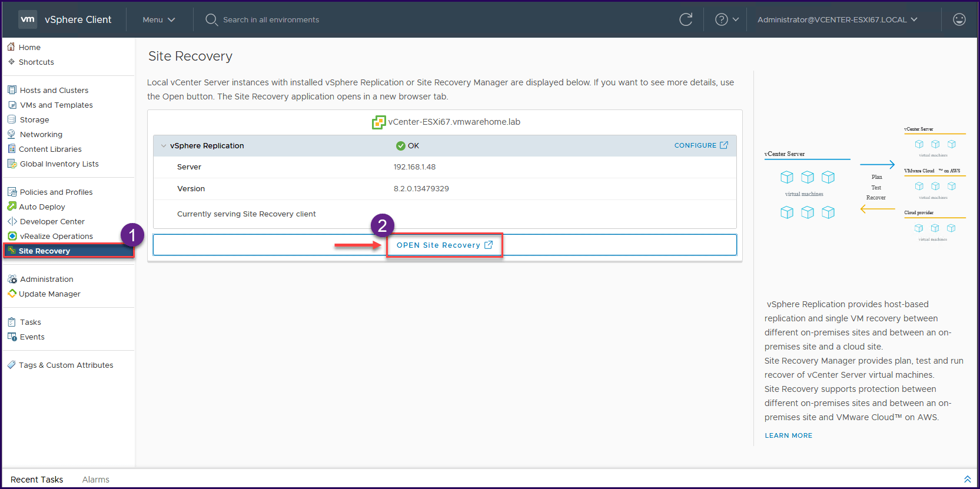
Task: Expand the Recent Tasks panel with double chevron
Action: pyautogui.click(x=967, y=479)
